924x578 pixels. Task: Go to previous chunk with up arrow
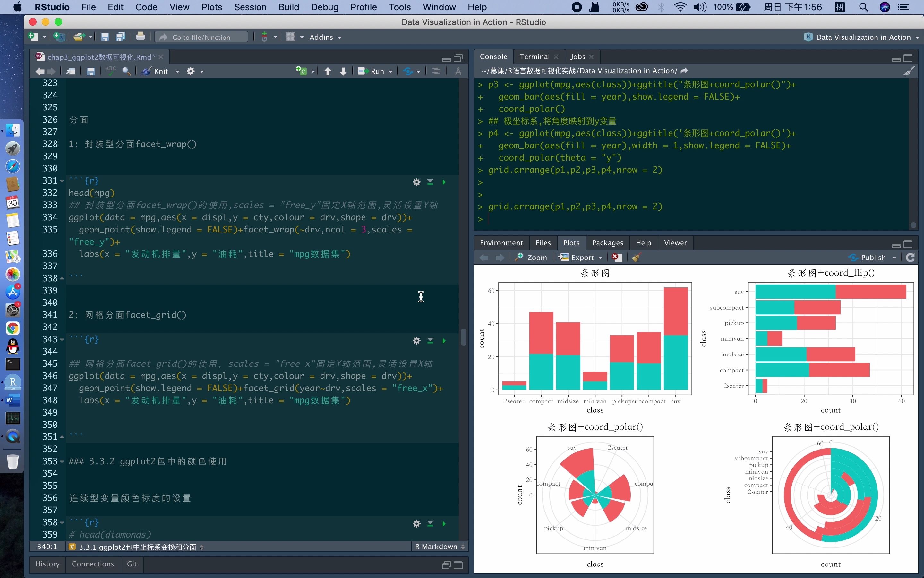(328, 71)
